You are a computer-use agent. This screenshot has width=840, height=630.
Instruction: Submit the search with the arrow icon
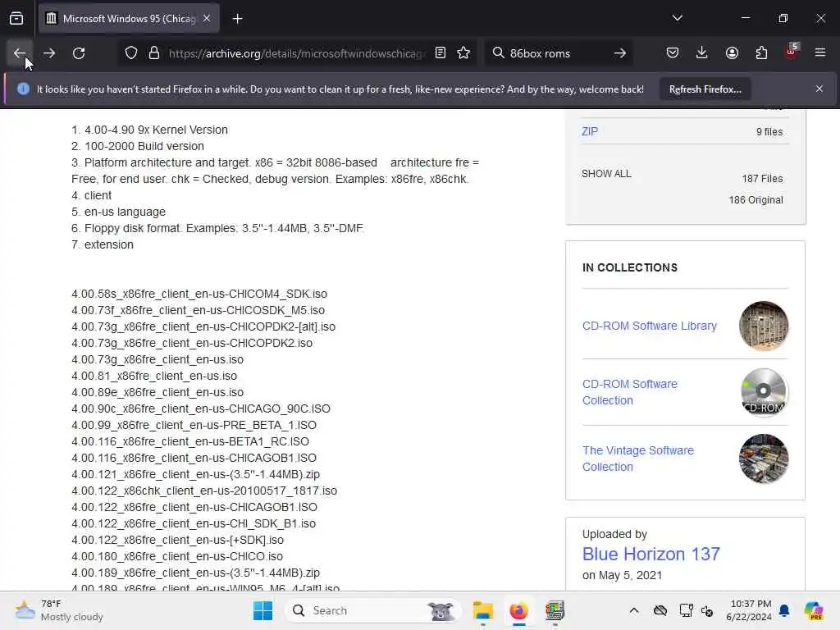tap(620, 53)
